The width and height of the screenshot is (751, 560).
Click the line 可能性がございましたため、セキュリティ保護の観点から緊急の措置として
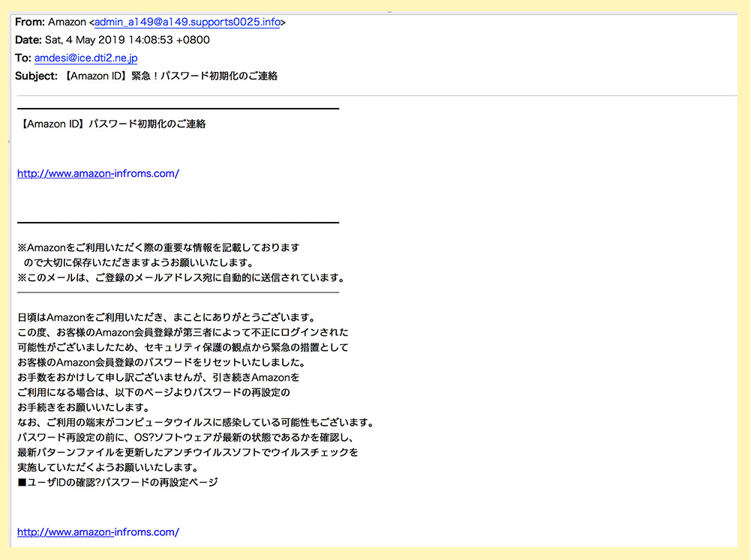(183, 347)
